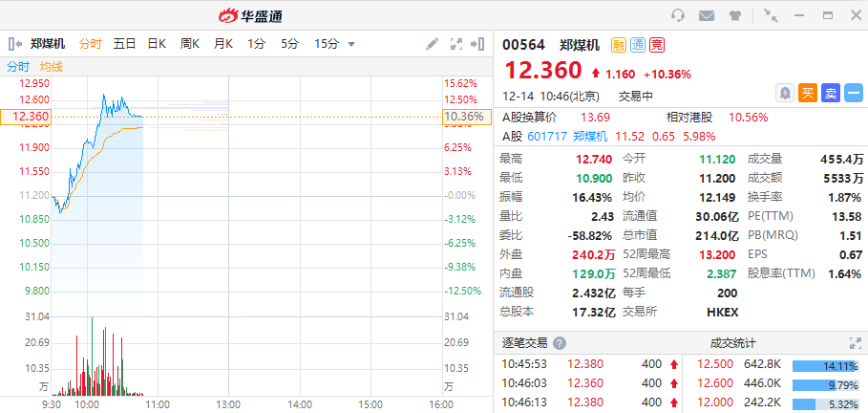The image size is (868, 413).
Task: Switch to 1分 chart tab
Action: click(256, 44)
